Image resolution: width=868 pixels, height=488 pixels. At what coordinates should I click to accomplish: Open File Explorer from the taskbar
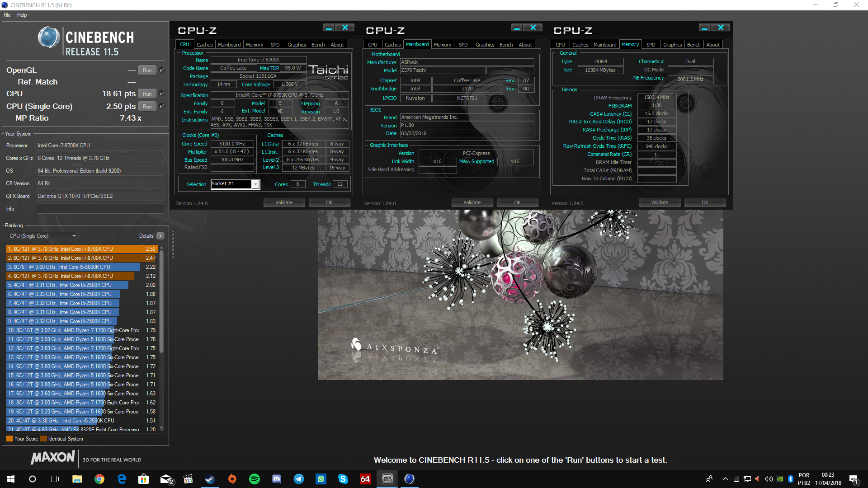pos(77,479)
